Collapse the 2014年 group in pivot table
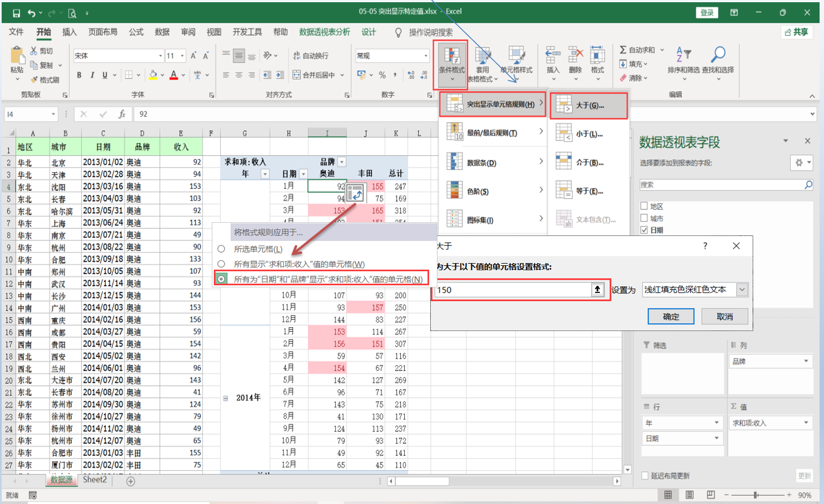Viewport: 824px width, 504px height. [x=226, y=398]
